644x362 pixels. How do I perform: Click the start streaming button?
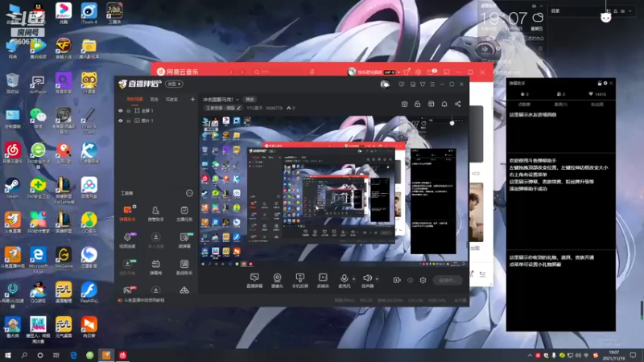(448, 280)
